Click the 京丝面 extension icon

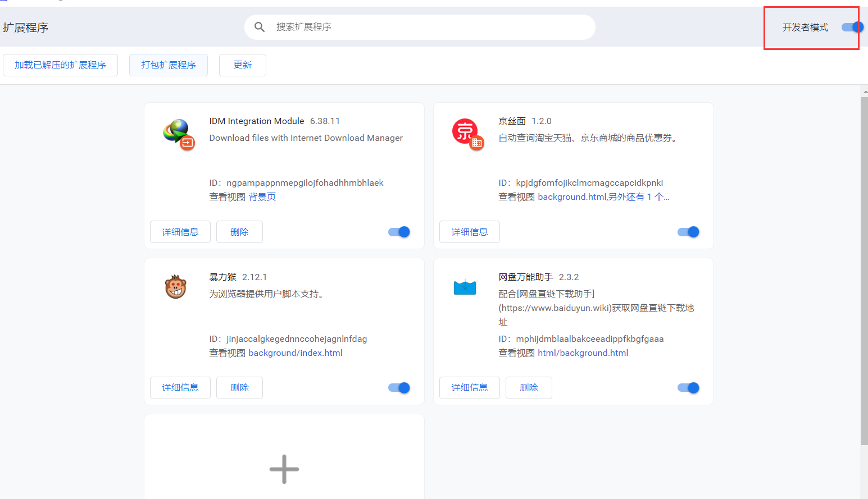tap(467, 134)
